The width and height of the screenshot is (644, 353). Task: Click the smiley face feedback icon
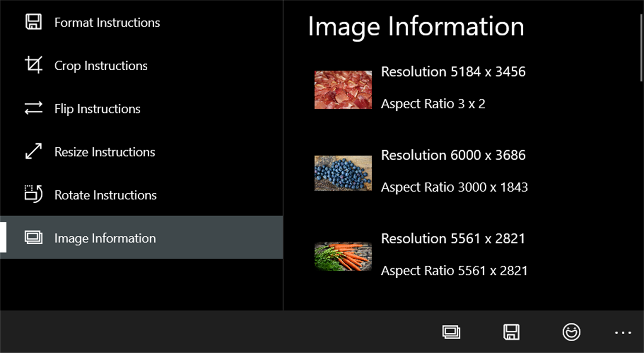571,332
